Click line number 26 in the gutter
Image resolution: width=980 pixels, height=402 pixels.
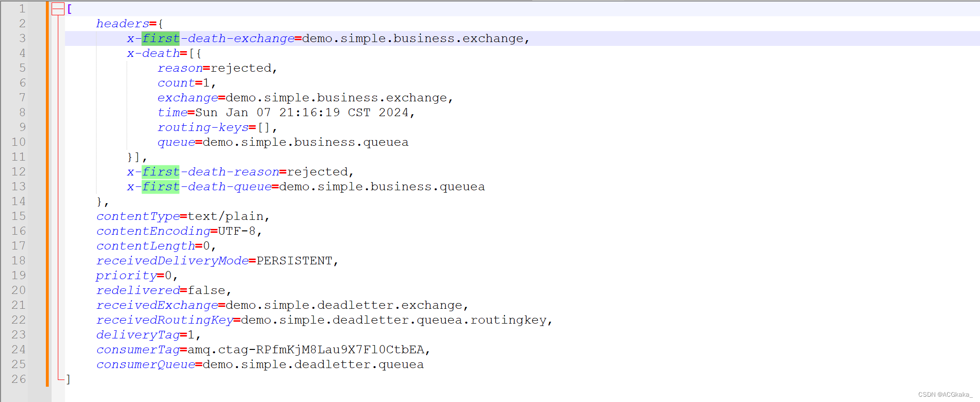[19, 379]
